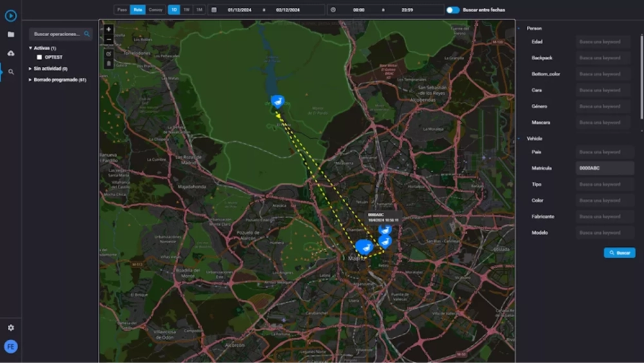Image resolution: width=644 pixels, height=363 pixels.
Task: Click the cloud upload sidebar icon
Action: [x=10, y=53]
